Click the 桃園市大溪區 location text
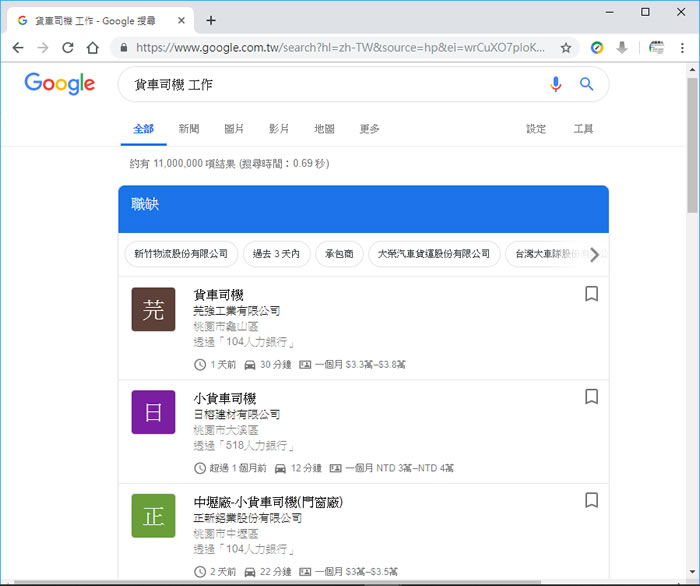Viewport: 700px width, 586px height. (x=225, y=430)
